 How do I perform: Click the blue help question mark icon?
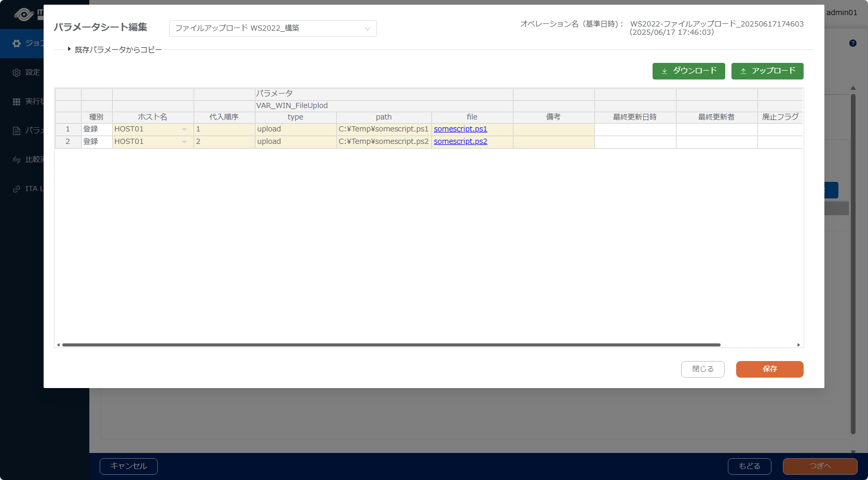(x=852, y=43)
